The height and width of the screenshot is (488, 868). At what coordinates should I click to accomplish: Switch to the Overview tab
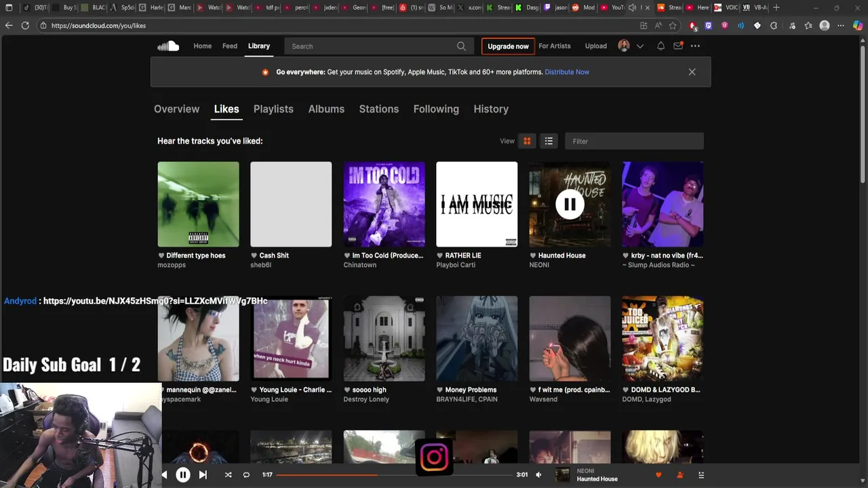tap(176, 109)
